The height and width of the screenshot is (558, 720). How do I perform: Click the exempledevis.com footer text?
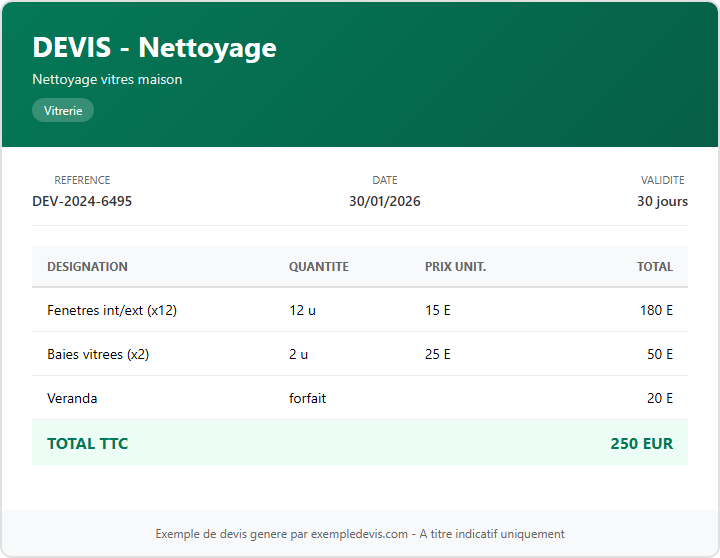pos(359,534)
